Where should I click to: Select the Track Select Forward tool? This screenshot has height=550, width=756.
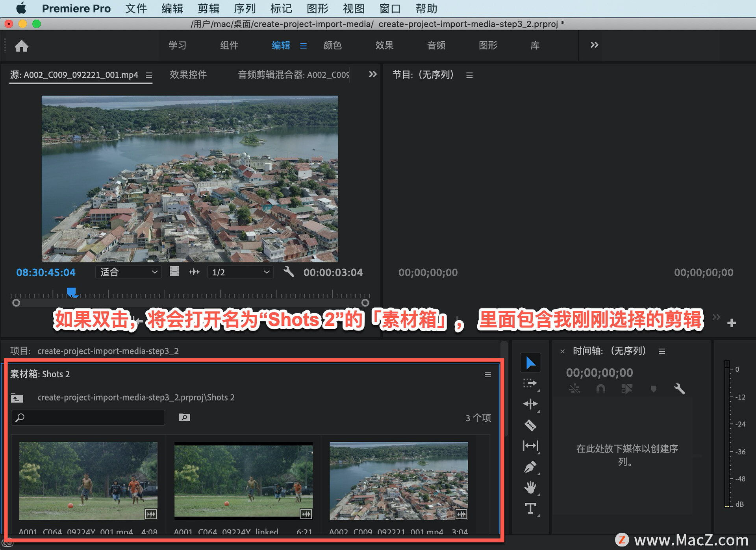click(530, 383)
